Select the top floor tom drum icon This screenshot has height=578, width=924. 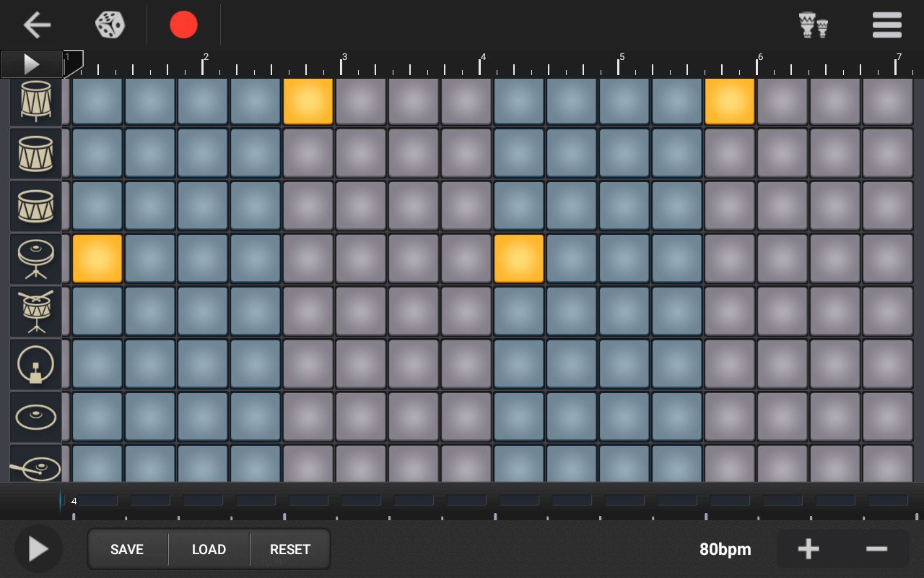35,102
